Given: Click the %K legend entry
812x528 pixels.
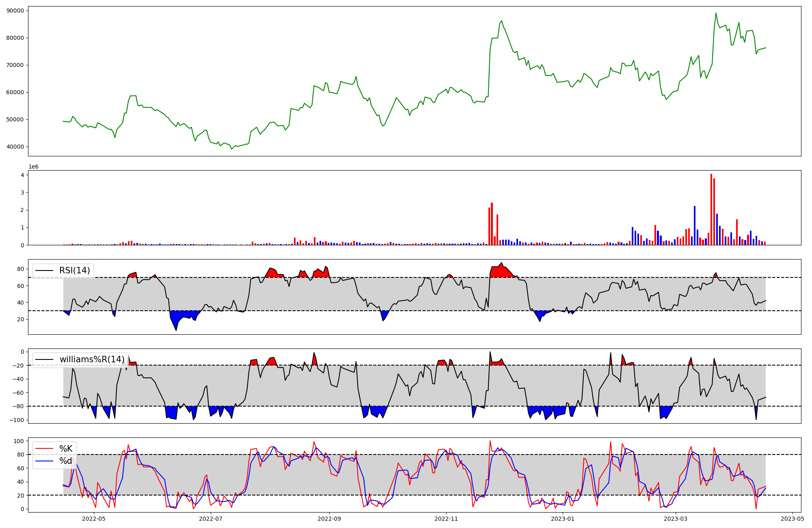Looking at the screenshot, I should [66, 449].
